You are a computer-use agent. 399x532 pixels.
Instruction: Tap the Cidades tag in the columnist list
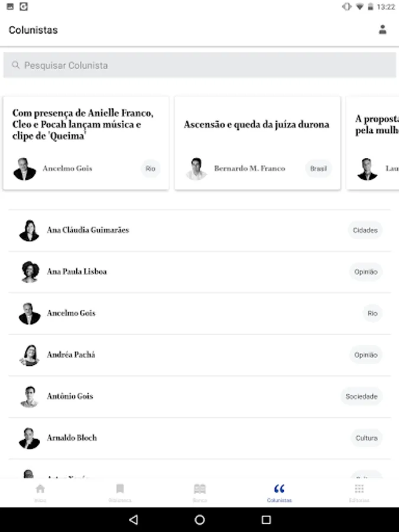[x=365, y=231]
